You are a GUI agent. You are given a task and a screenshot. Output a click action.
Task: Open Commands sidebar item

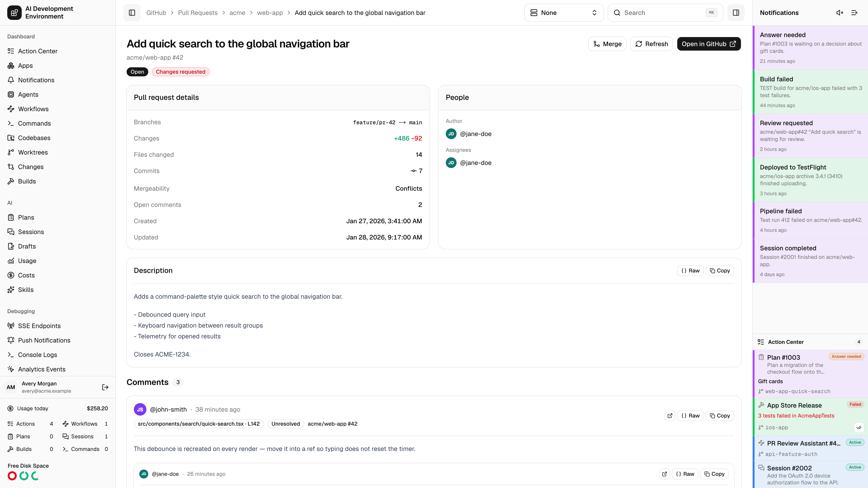58,124
